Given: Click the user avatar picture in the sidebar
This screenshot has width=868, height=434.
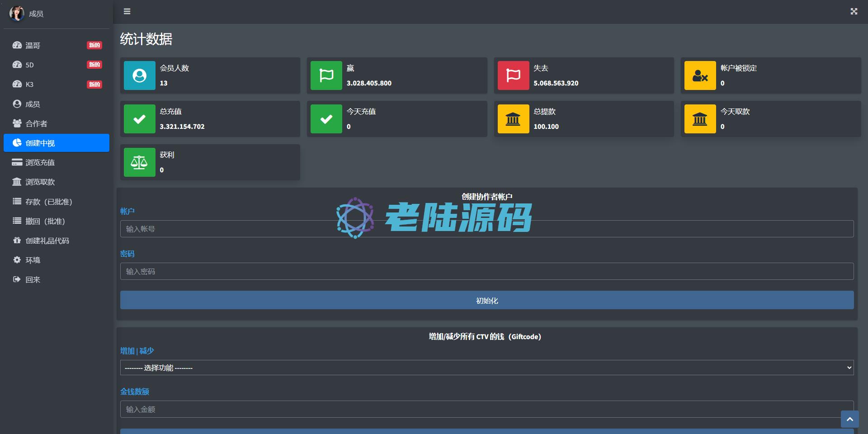Looking at the screenshot, I should (17, 14).
